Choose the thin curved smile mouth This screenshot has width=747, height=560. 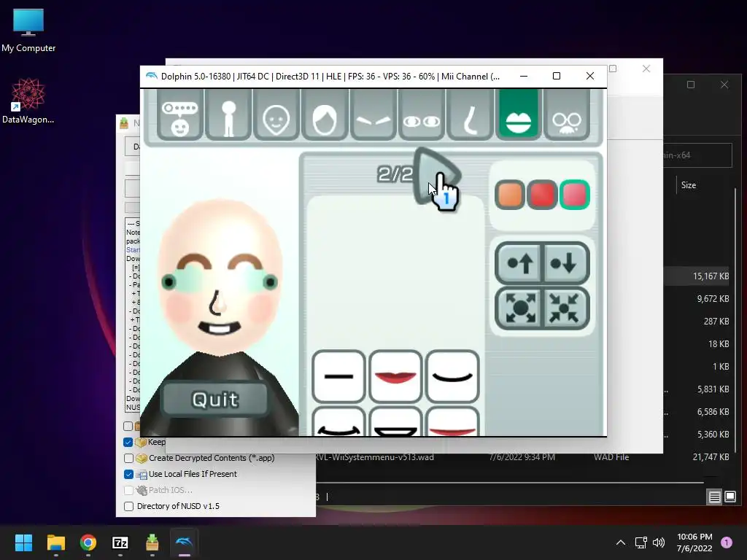pos(452,376)
